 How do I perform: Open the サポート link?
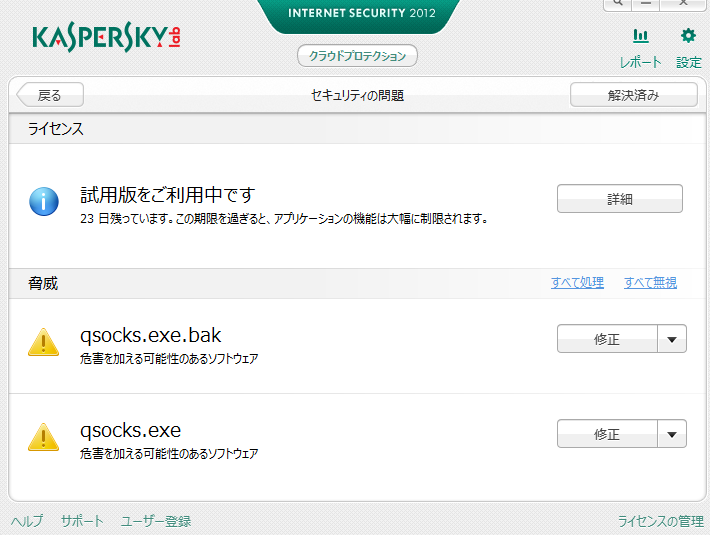point(82,521)
